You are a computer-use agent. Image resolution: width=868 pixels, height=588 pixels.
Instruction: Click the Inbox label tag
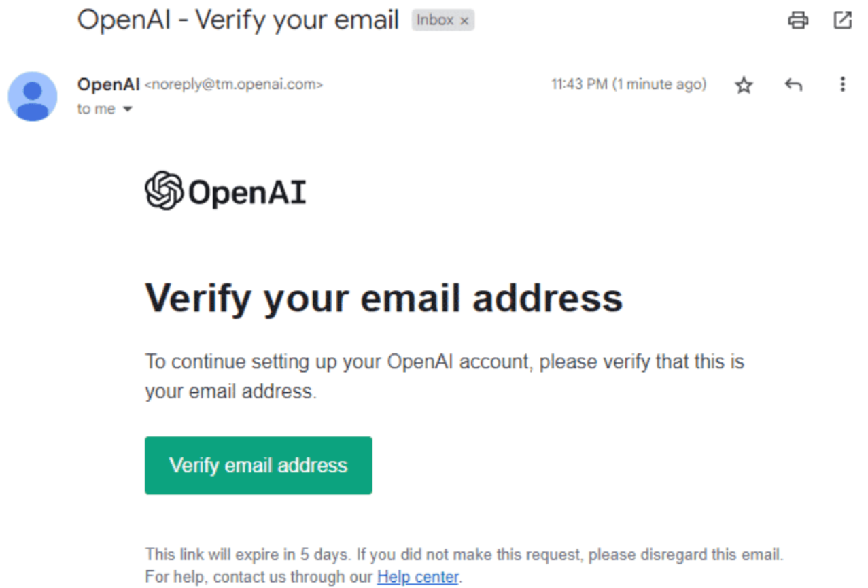[434, 20]
